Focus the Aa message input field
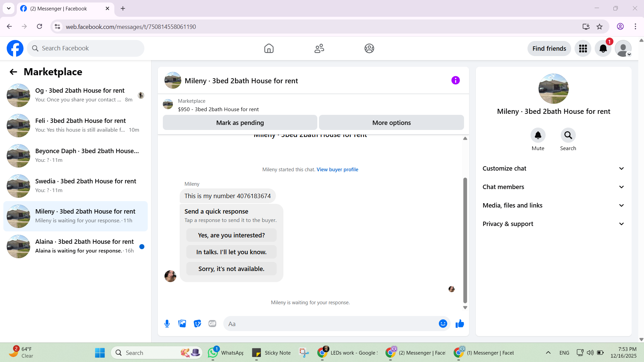Image resolution: width=644 pixels, height=362 pixels. click(x=331, y=324)
